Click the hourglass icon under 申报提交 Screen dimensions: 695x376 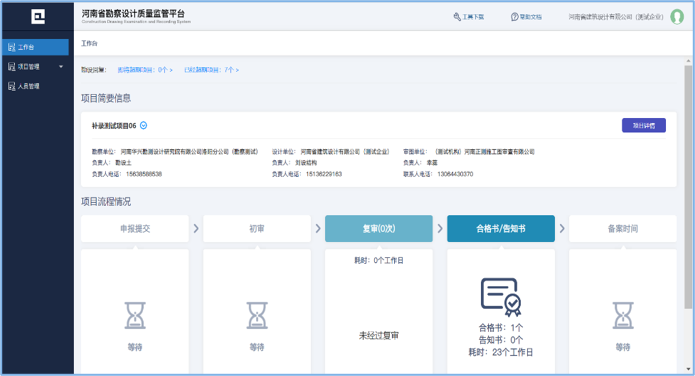pyautogui.click(x=135, y=315)
